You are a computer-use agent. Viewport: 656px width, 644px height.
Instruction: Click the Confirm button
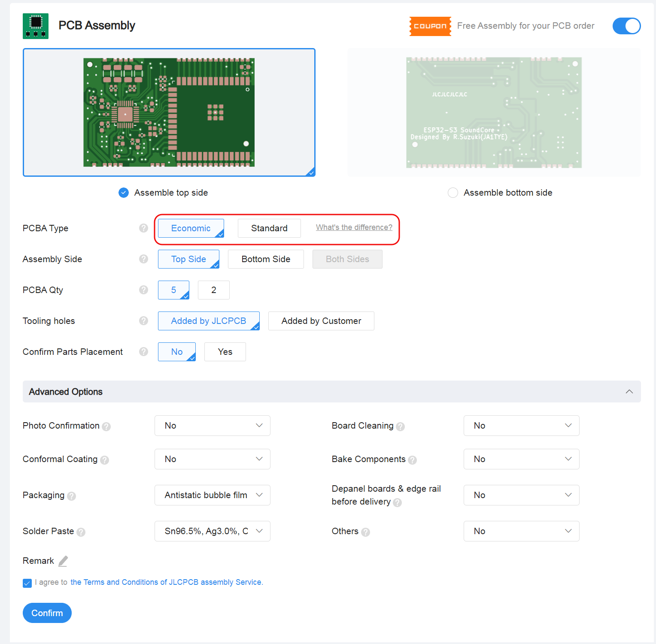point(47,613)
